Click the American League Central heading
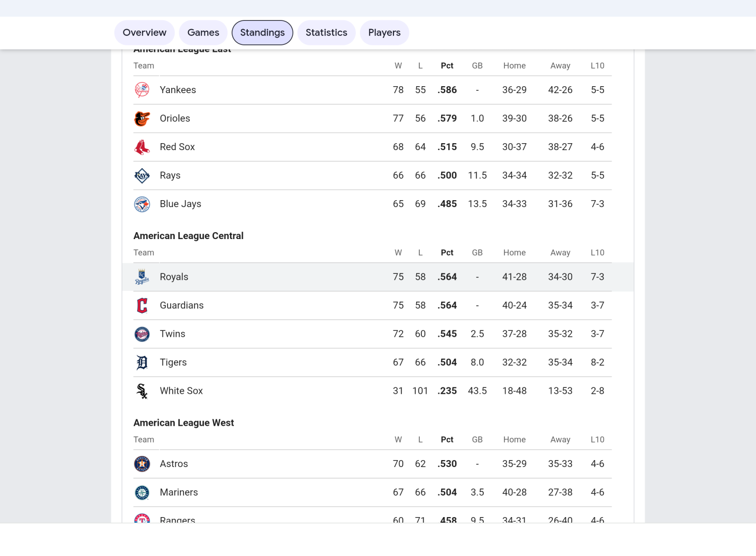The image size is (756, 556). pos(188,236)
